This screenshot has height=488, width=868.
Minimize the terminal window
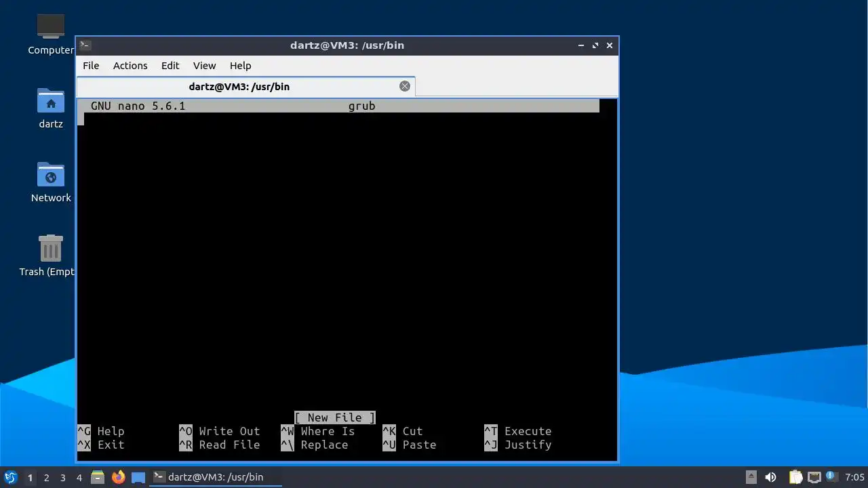tap(581, 45)
